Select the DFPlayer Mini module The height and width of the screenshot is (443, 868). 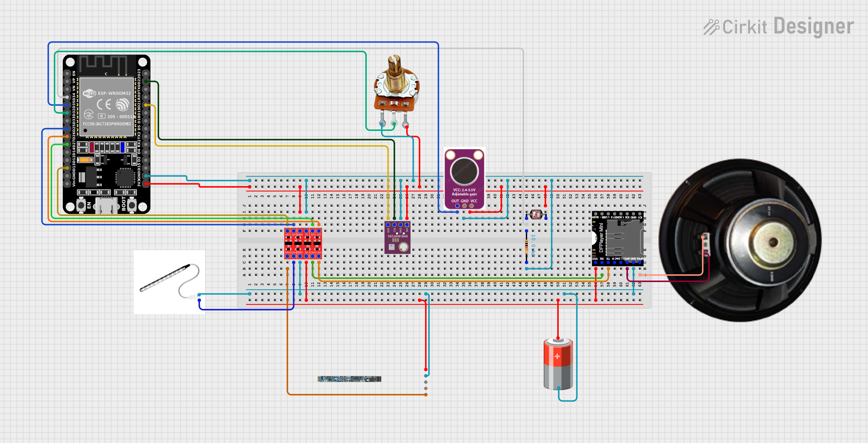(x=617, y=239)
